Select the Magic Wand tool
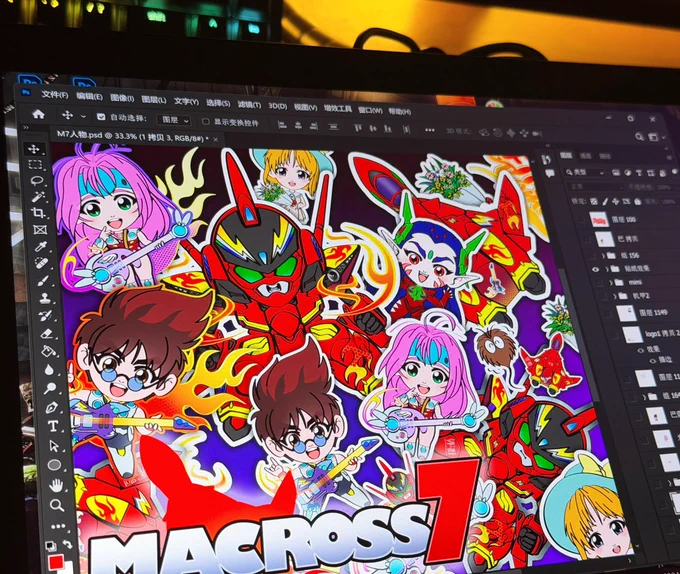The image size is (680, 574). (x=38, y=197)
